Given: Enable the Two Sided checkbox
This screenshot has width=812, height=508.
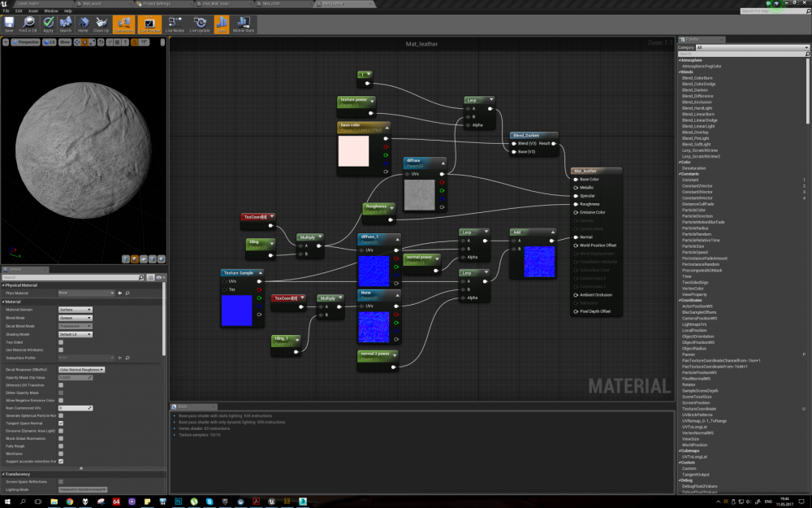Looking at the screenshot, I should pyautogui.click(x=61, y=342).
